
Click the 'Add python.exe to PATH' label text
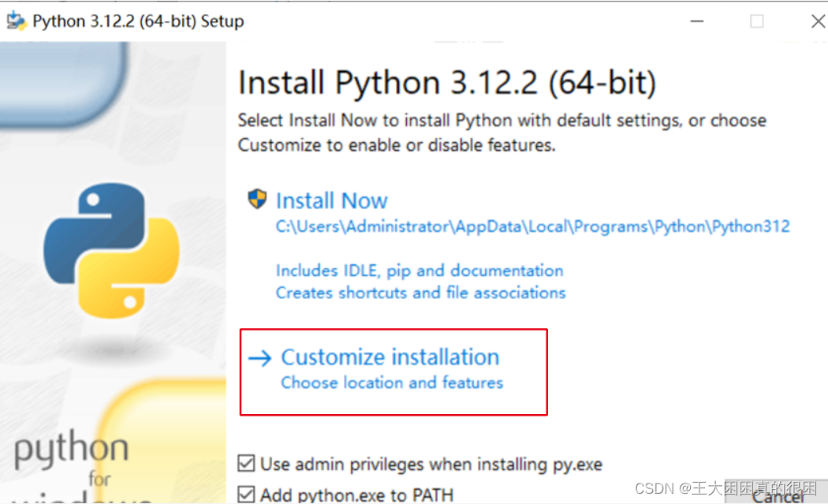coord(356,495)
